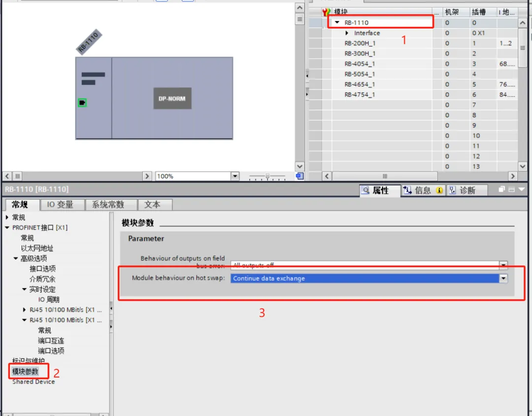The height and width of the screenshot is (416, 532).
Task: Select 以太网地址 in the navigation tree
Action: click(37, 249)
